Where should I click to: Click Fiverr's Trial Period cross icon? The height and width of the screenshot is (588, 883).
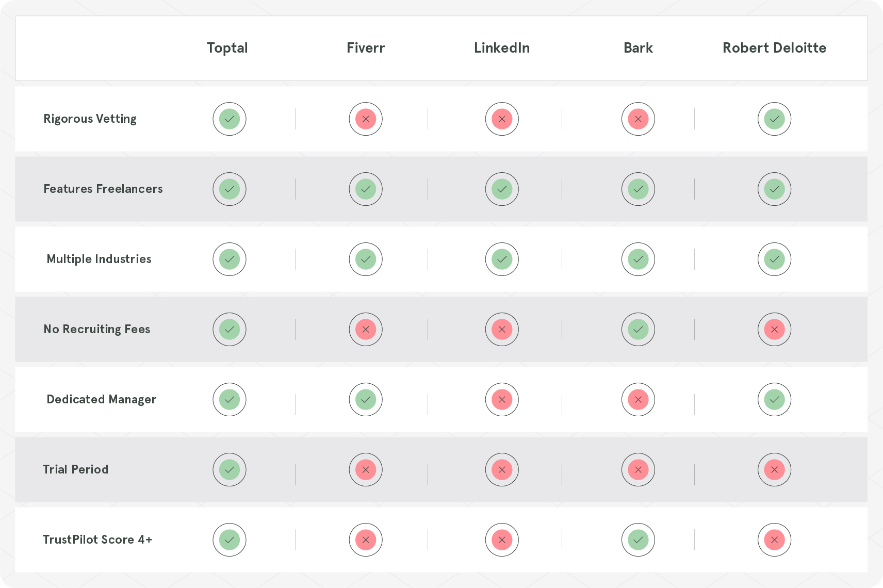point(366,470)
